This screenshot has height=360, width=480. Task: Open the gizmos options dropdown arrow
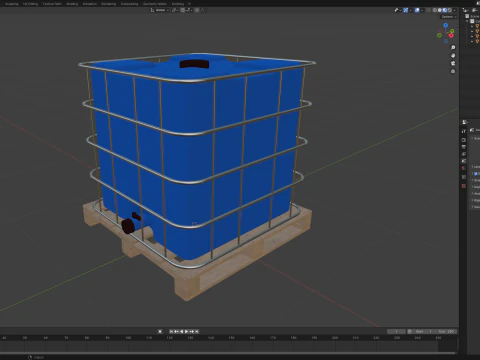411,10
